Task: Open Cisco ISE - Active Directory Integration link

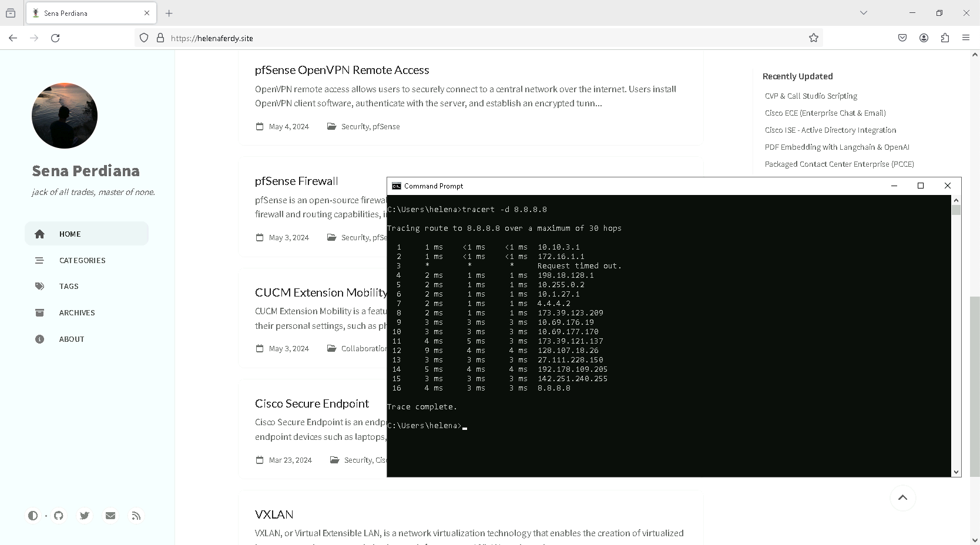Action: point(830,130)
